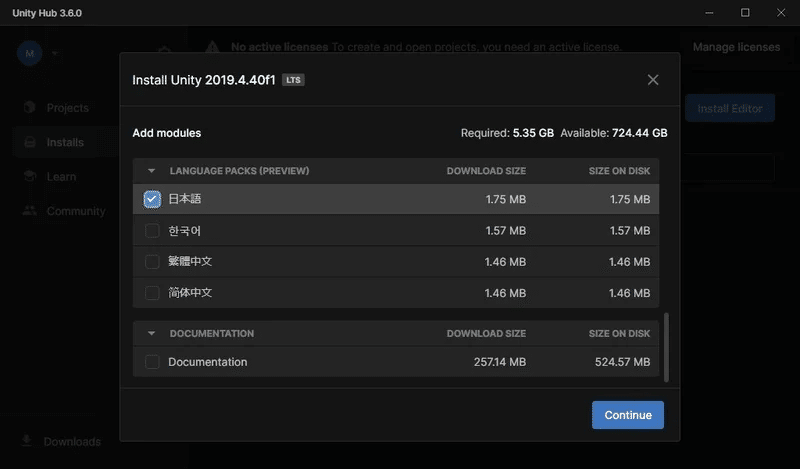Viewport: 800px width, 469px height.
Task: Open the Community sidebar section
Action: (x=76, y=211)
